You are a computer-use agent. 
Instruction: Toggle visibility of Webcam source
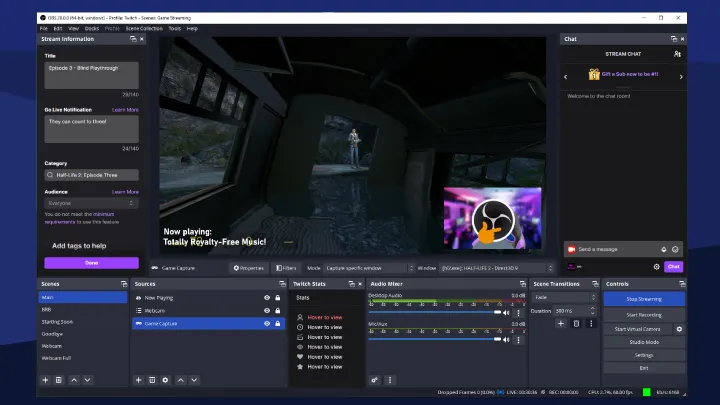[x=266, y=311]
